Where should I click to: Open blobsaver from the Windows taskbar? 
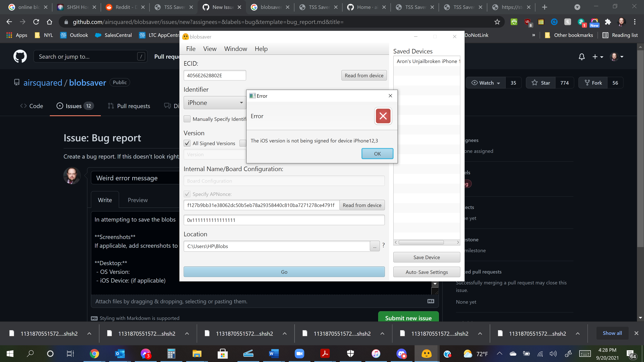(427, 353)
